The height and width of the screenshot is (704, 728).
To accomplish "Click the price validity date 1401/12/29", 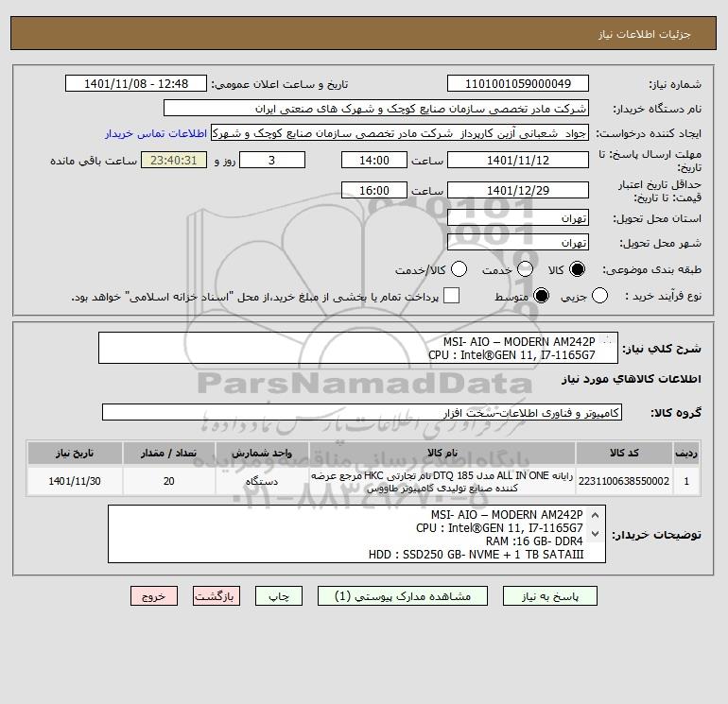I will (518, 190).
